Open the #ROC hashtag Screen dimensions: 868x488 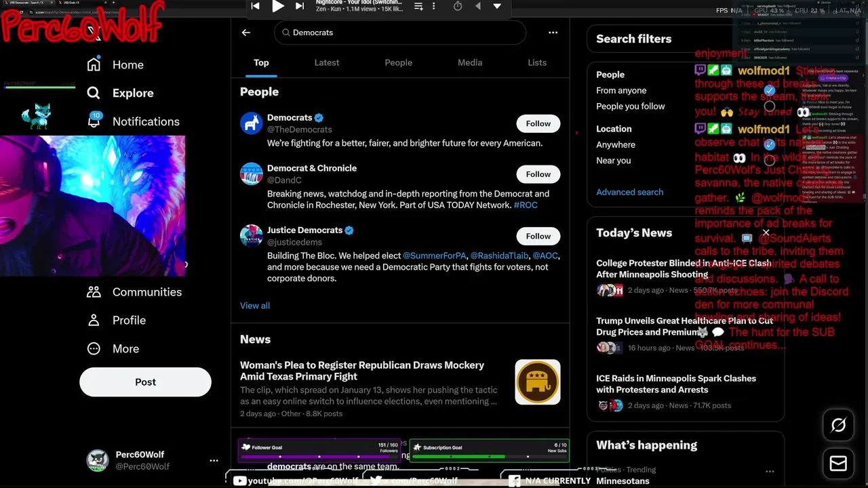tap(526, 205)
